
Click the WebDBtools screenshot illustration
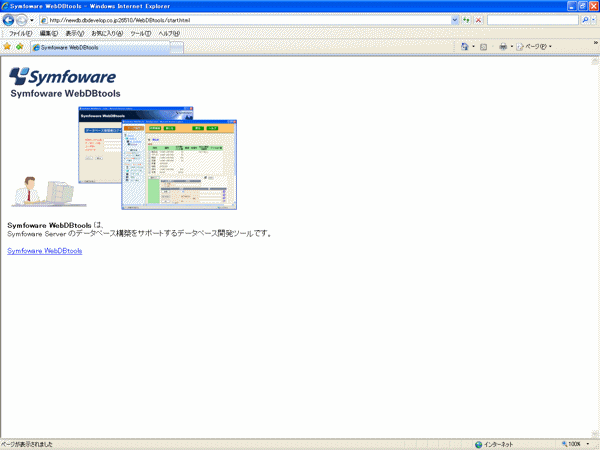158,158
